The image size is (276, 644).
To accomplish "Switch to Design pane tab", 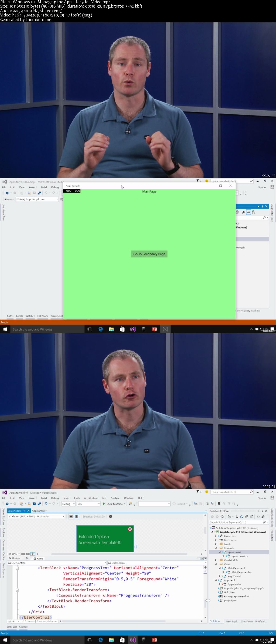I will click(15, 558).
